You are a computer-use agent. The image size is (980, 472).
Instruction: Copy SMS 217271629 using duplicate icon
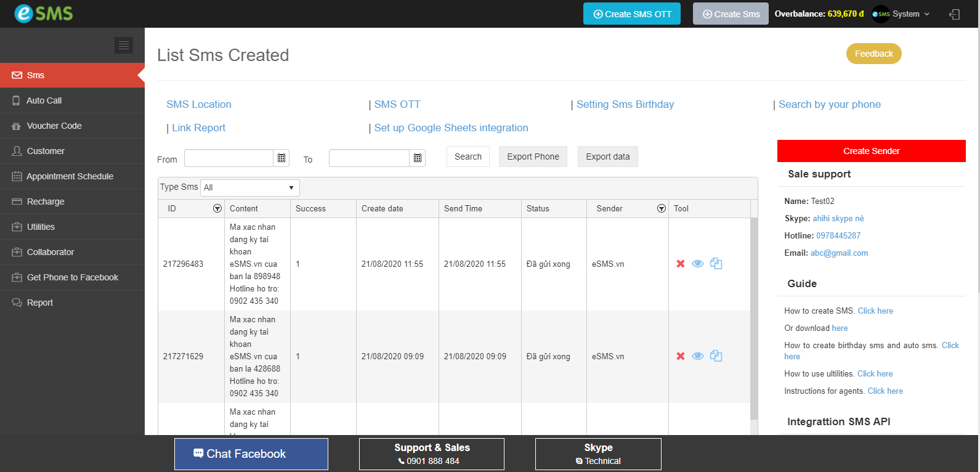[716, 356]
